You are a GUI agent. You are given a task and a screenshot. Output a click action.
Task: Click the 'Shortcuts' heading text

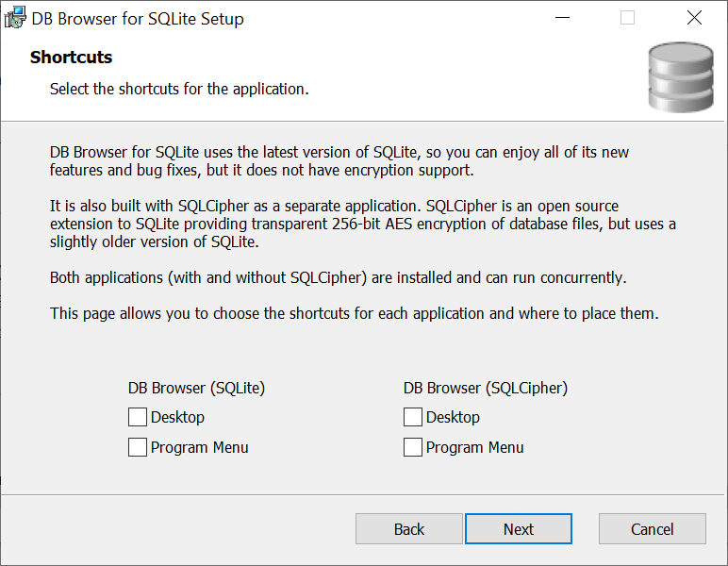point(71,58)
